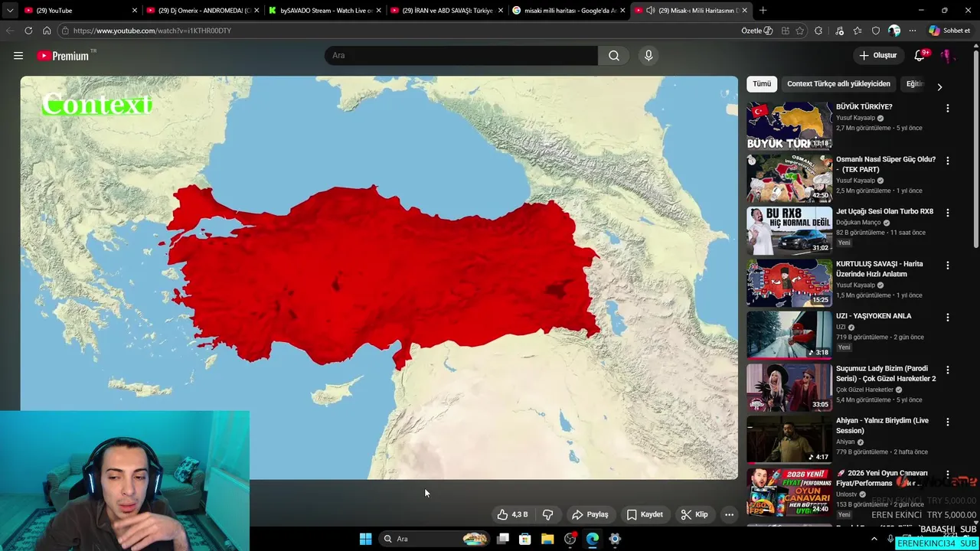Open Copilot Sohbet et button

[950, 31]
